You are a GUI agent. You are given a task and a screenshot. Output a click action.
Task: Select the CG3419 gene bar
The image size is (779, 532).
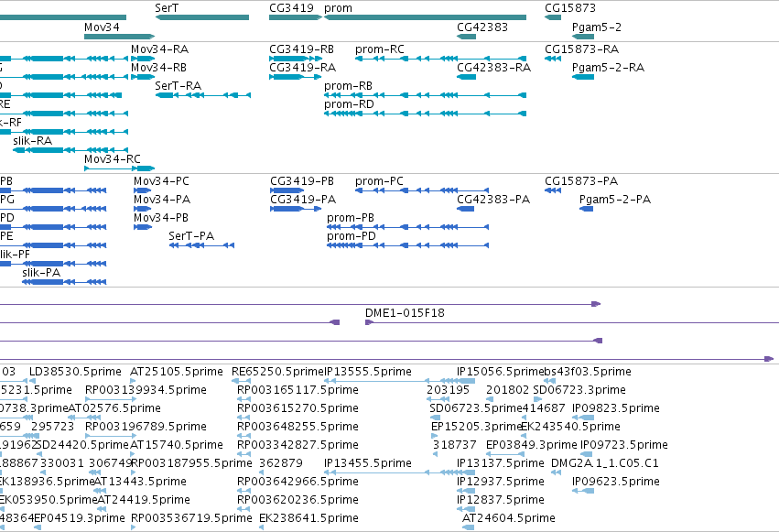[x=296, y=17]
